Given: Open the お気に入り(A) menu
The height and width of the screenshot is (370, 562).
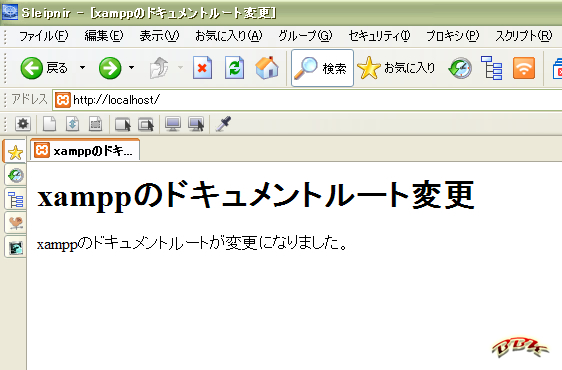Looking at the screenshot, I should [x=229, y=36].
